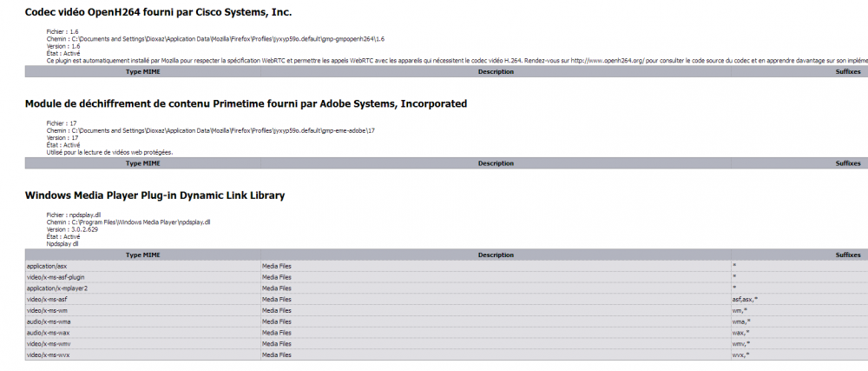Click the Windows Media Player Plug-in heading
Screen dimensions: 868x371
coord(155,195)
